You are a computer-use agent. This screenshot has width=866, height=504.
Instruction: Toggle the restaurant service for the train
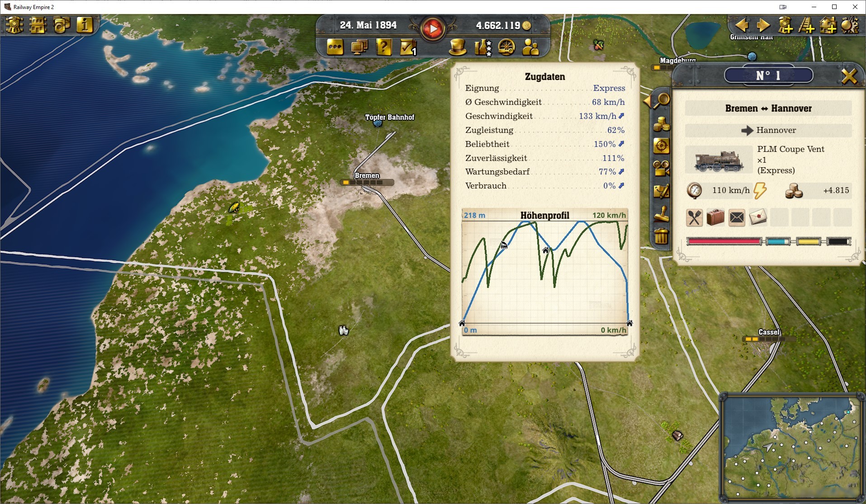[x=694, y=217]
